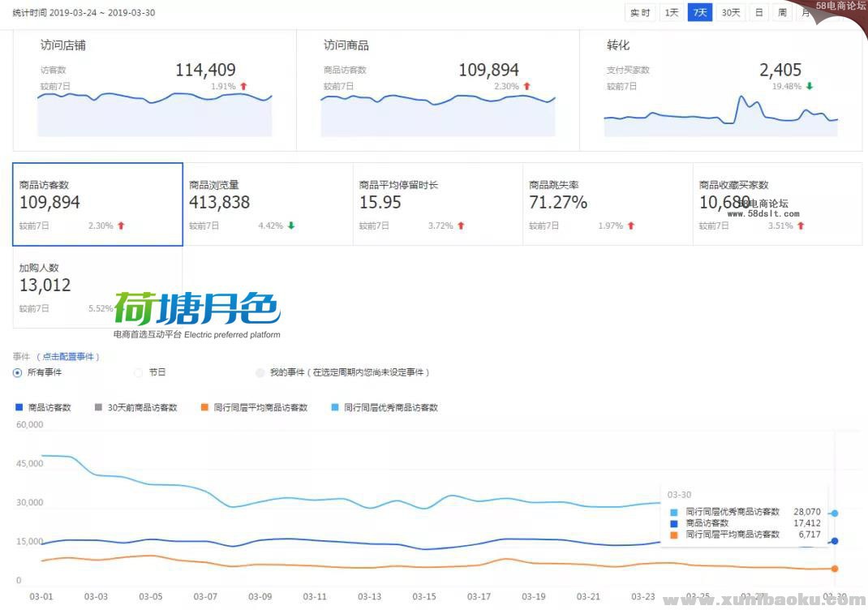
Task: Toggle the gray 30天前商品访客数 legend icon
Action: 99,407
